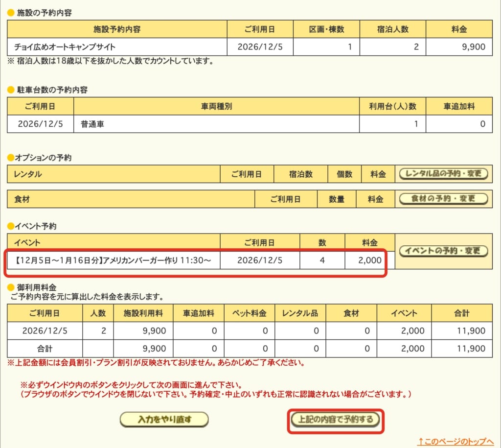Screen dimensions: 501x448
Task: Click the イベント予約 section heading
Action: click(x=35, y=226)
